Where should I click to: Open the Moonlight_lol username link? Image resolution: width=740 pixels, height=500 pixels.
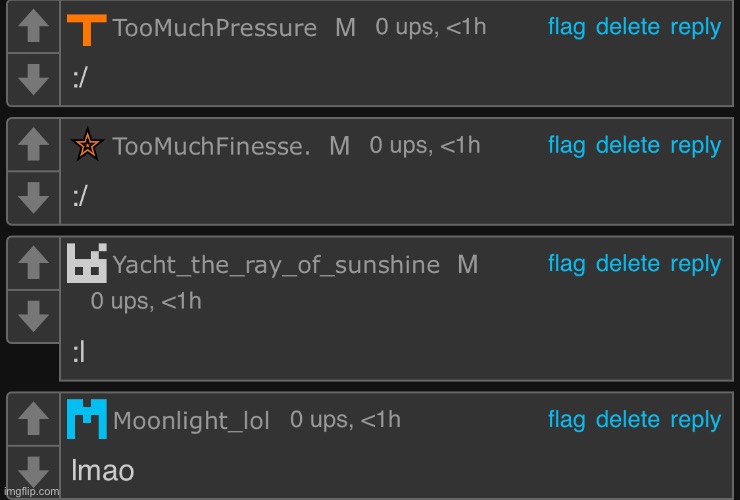(x=192, y=421)
